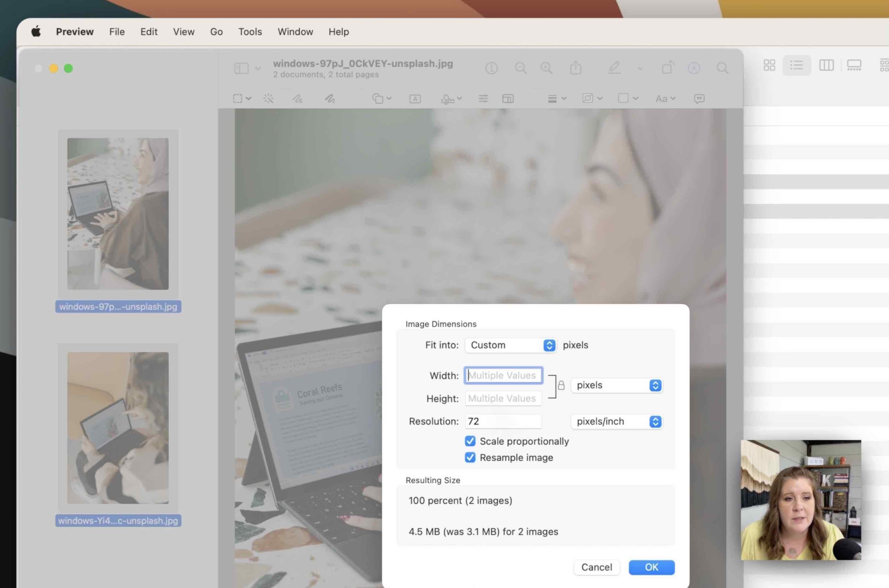Expand the highlight options chevron
The height and width of the screenshot is (588, 889).
pyautogui.click(x=640, y=69)
